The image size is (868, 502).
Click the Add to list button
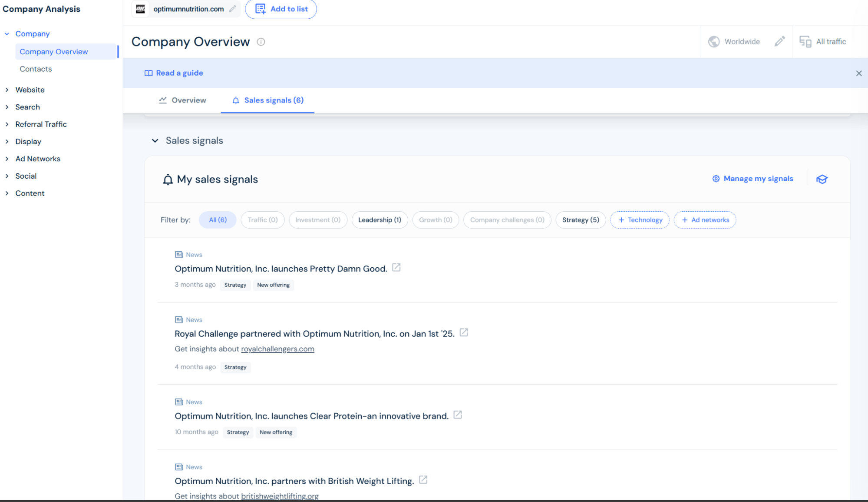click(281, 9)
